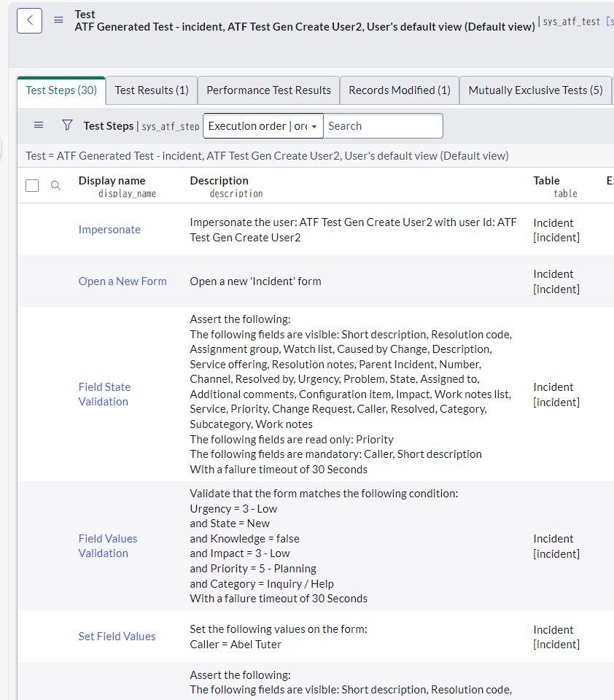Open the Performance Test Results tab
614x700 pixels.
tap(268, 90)
